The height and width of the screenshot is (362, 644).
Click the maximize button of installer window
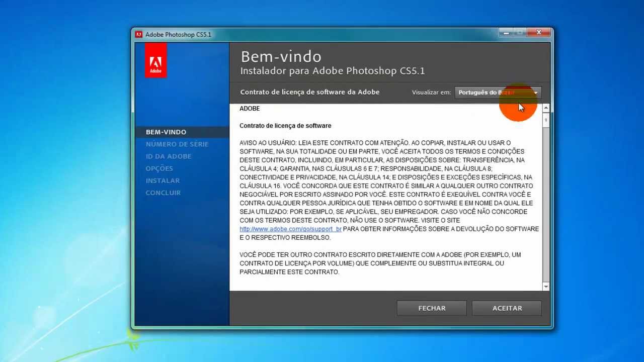(520, 33)
